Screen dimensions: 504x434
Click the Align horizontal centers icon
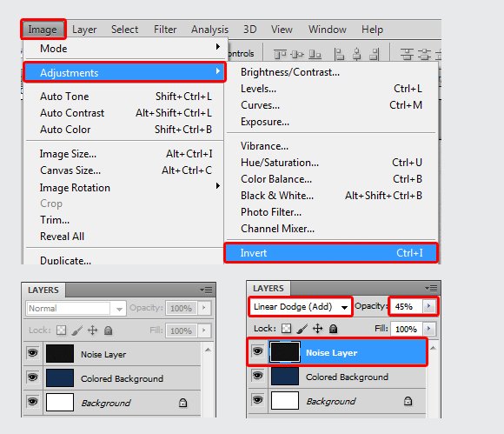[357, 55]
